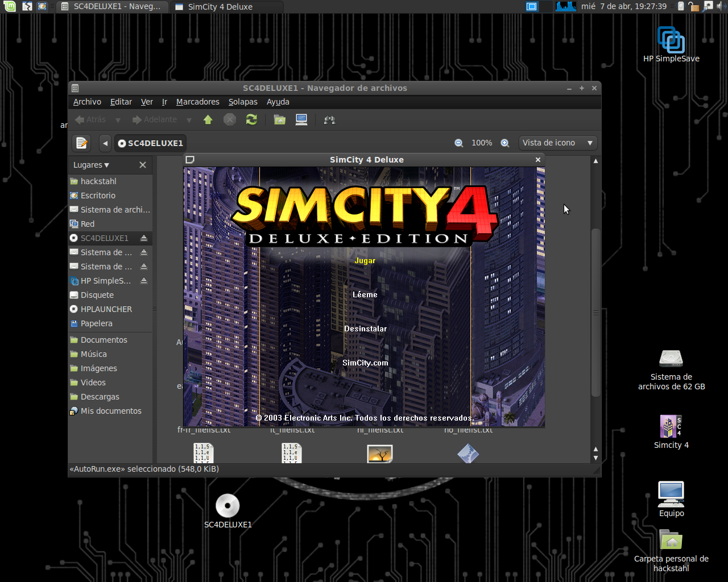Screen dimensions: 728x582
Task: Toggle the editable location bar
Action: pyautogui.click(x=81, y=143)
